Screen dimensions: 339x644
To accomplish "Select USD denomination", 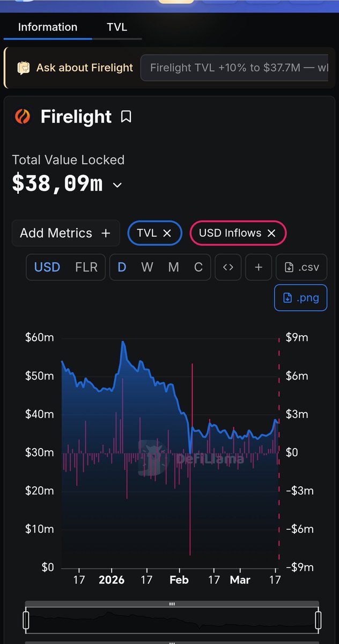I will 47,267.
